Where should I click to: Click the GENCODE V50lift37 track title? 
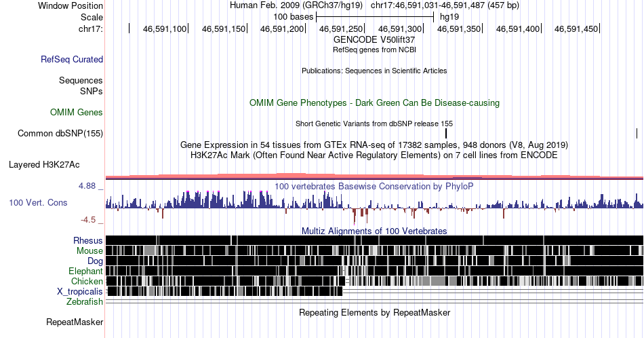click(374, 39)
